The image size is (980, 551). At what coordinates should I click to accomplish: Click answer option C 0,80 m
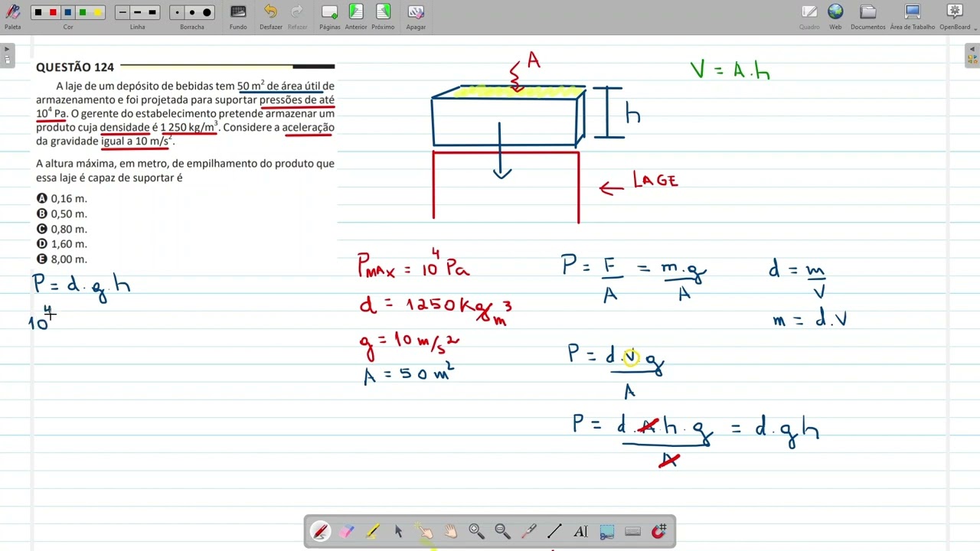tap(62, 229)
